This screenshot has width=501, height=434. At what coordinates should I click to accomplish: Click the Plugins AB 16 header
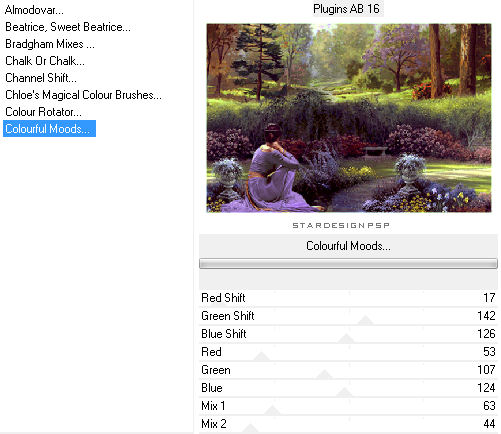pos(346,9)
